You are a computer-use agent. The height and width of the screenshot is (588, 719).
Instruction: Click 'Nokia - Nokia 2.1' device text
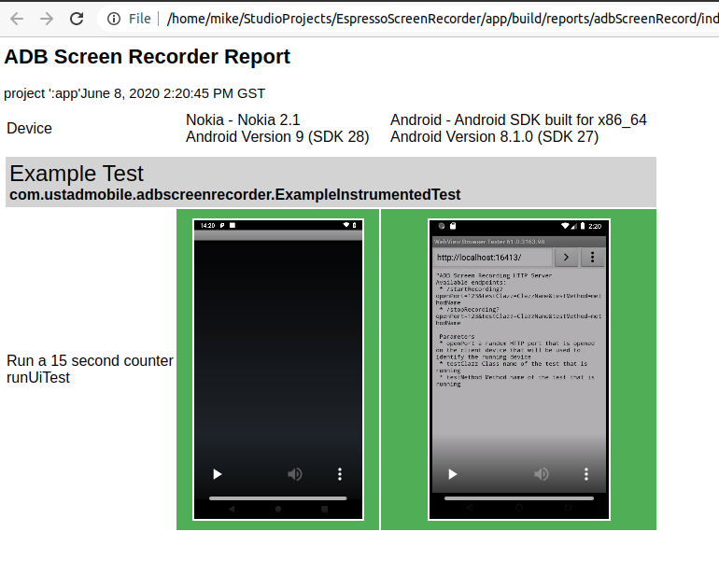[x=243, y=119]
